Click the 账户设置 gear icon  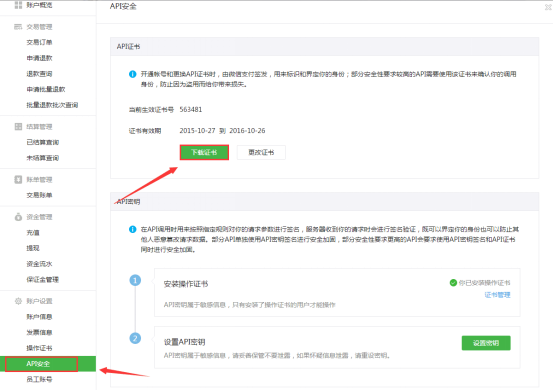[x=18, y=301]
